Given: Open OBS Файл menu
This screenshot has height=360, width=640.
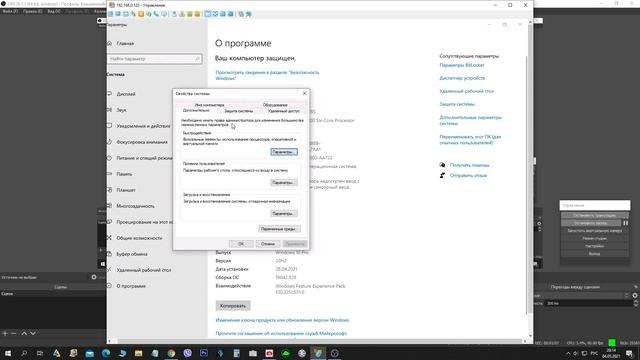Looking at the screenshot, I should (x=10, y=11).
